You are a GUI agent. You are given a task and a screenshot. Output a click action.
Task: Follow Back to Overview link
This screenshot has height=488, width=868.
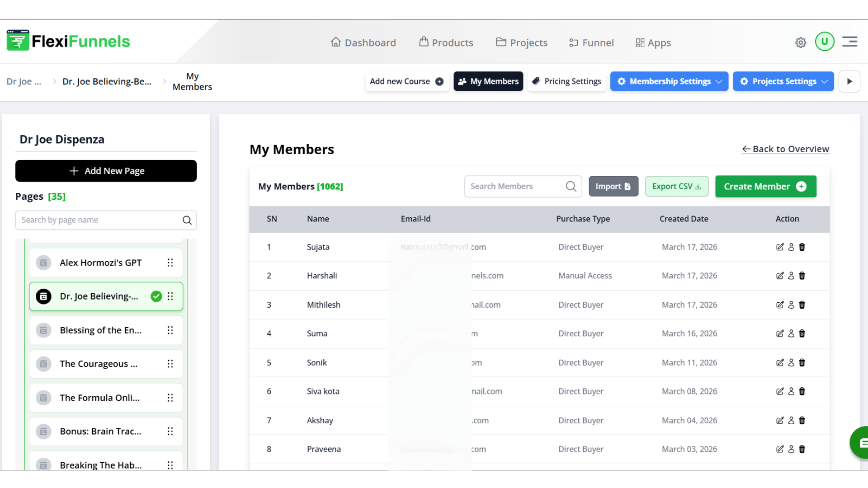(785, 149)
